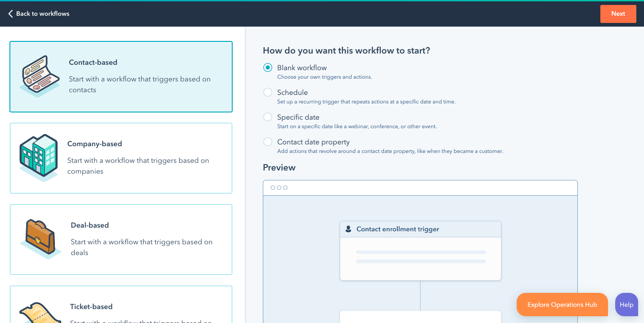Screen dimensions: 644x323
Task: Open Explore Operations Hub
Action: coord(562,305)
